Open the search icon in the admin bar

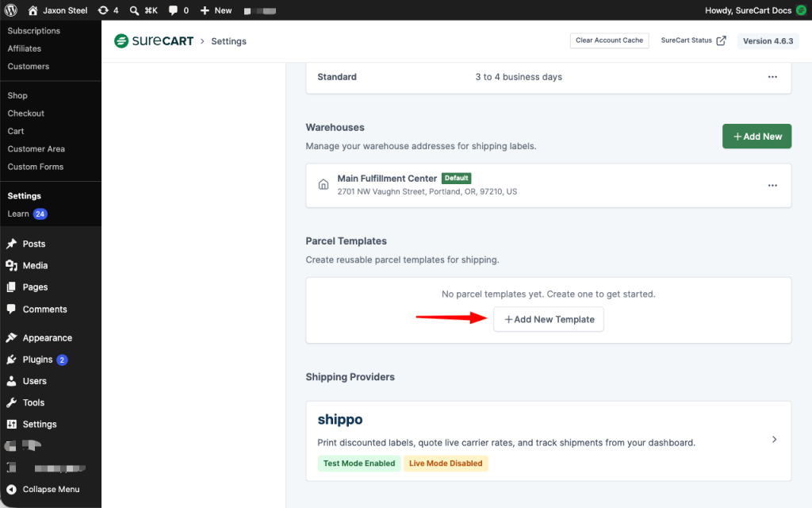click(134, 10)
